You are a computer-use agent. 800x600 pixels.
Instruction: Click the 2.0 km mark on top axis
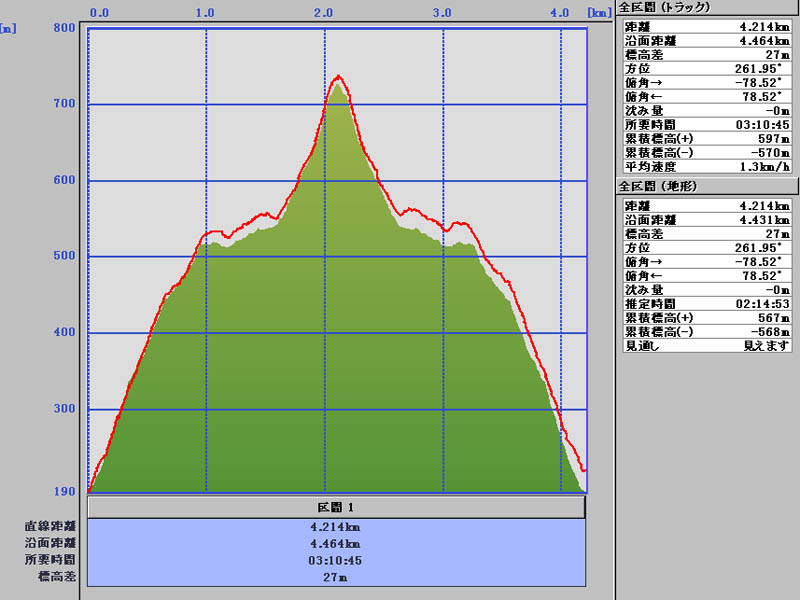324,13
